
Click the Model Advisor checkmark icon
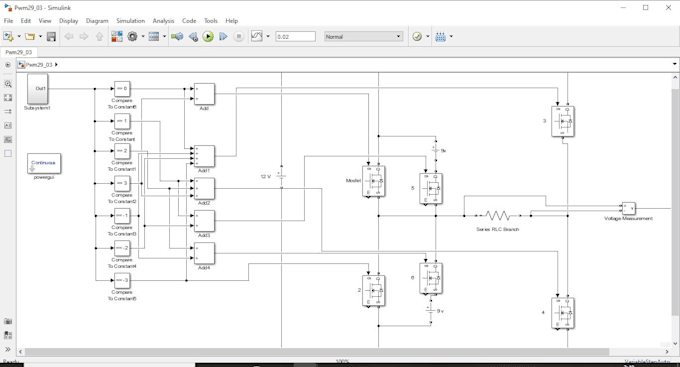(417, 36)
